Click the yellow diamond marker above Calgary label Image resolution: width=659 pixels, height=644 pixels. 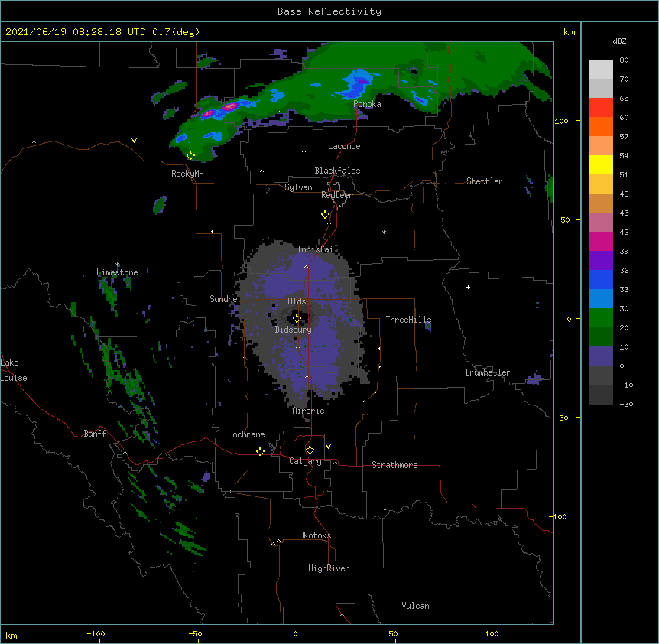(x=310, y=450)
